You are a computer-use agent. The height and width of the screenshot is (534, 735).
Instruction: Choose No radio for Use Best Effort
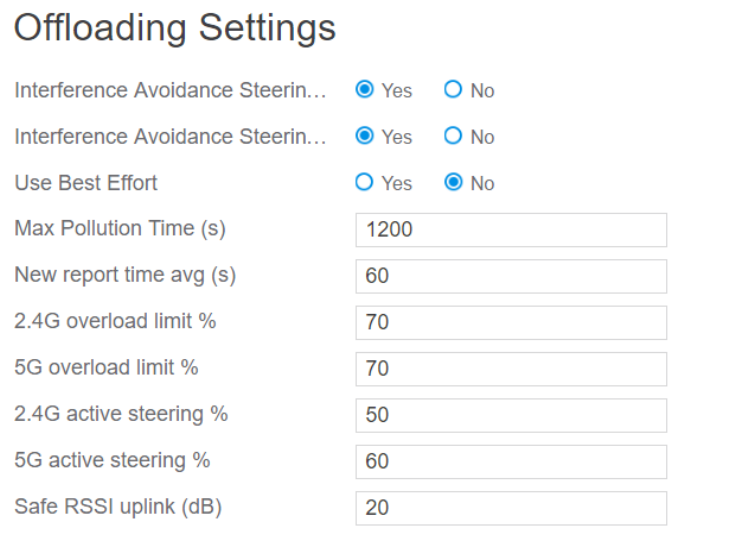pos(453,183)
